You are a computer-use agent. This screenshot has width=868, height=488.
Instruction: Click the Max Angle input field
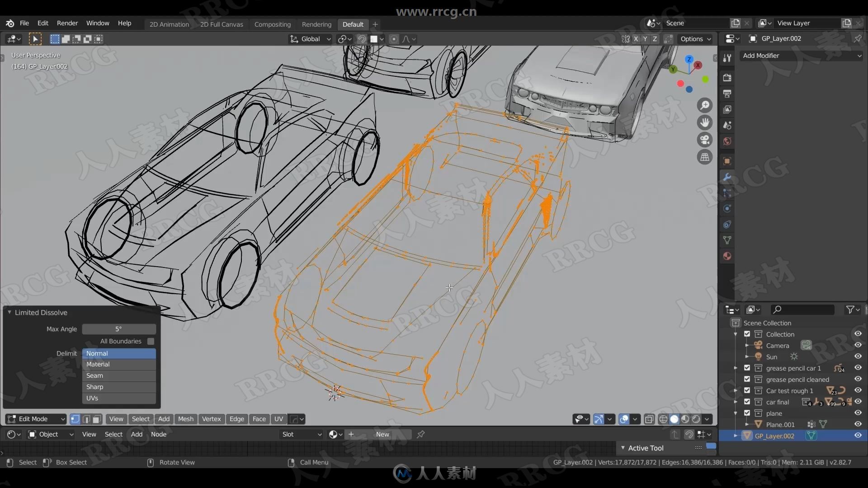[118, 328]
